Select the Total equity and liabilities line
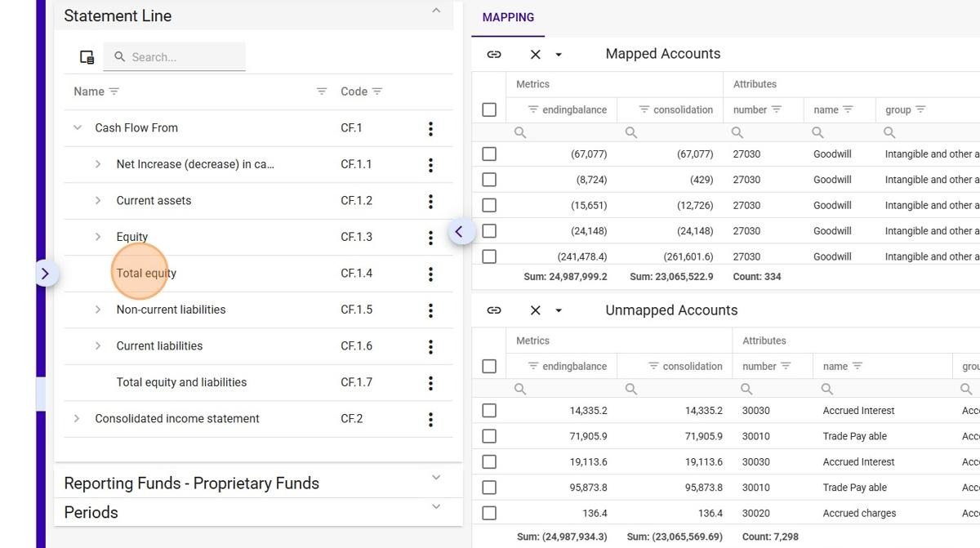Image resolution: width=980 pixels, height=548 pixels. (181, 382)
